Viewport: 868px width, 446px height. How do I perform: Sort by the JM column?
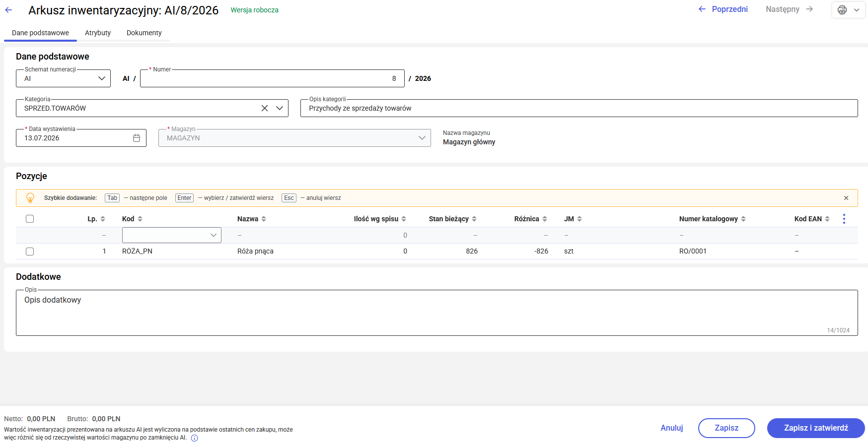click(x=579, y=219)
